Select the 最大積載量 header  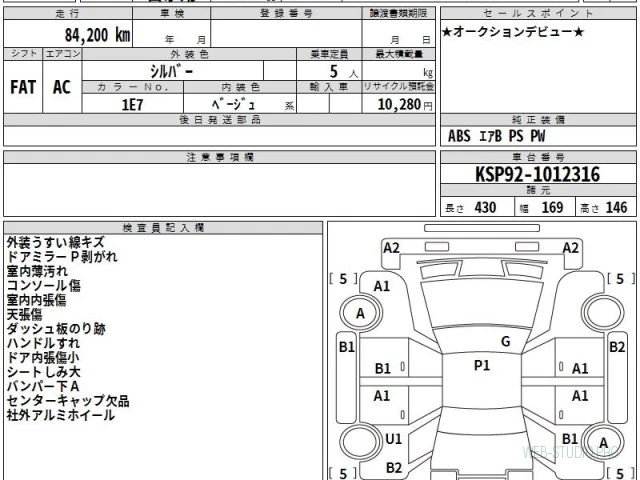[x=399, y=54]
